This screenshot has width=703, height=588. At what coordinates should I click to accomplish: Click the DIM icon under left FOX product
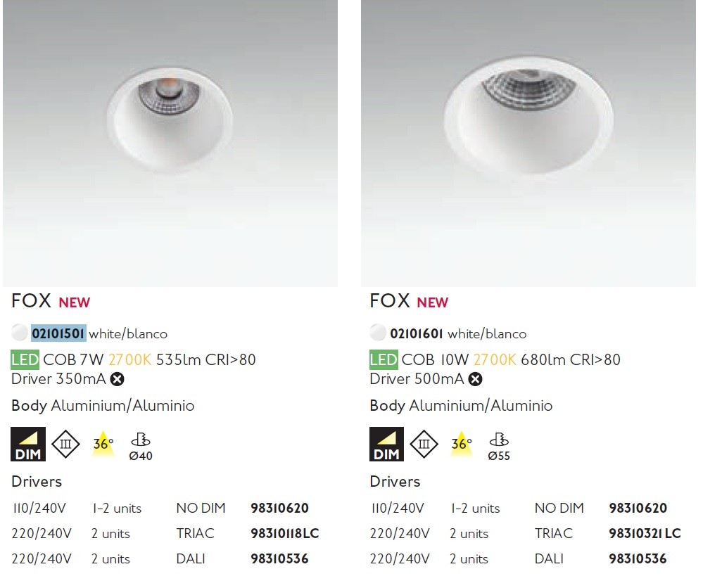coord(28,444)
